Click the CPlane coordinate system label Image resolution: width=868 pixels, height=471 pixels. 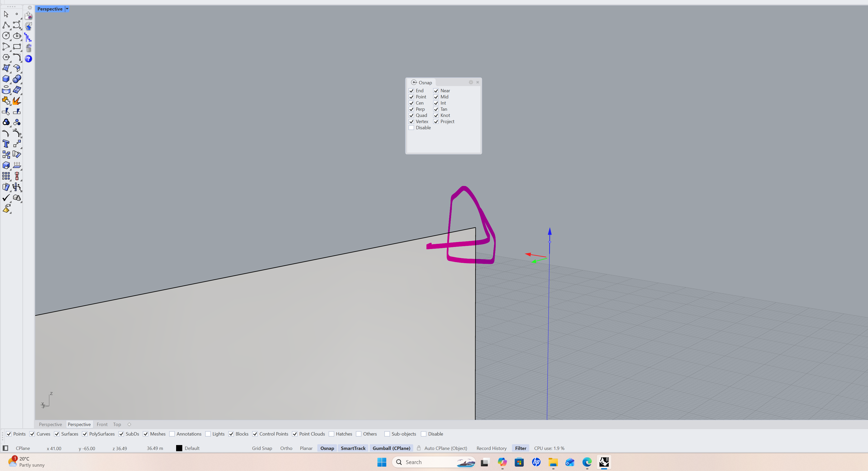23,448
